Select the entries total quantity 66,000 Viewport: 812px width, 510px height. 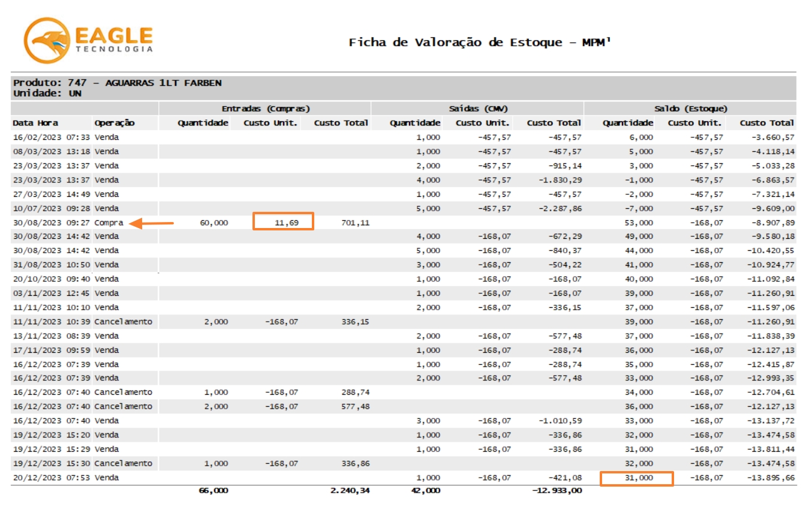[x=213, y=491]
